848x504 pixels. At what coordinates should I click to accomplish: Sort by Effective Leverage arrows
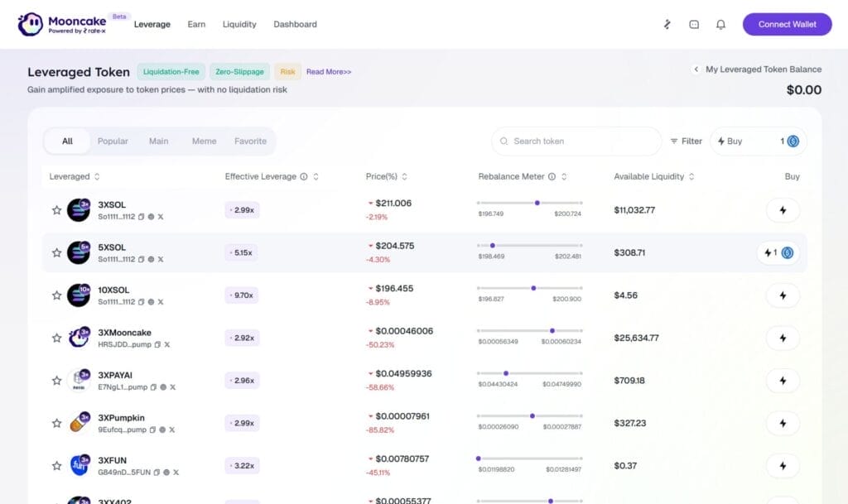click(316, 176)
